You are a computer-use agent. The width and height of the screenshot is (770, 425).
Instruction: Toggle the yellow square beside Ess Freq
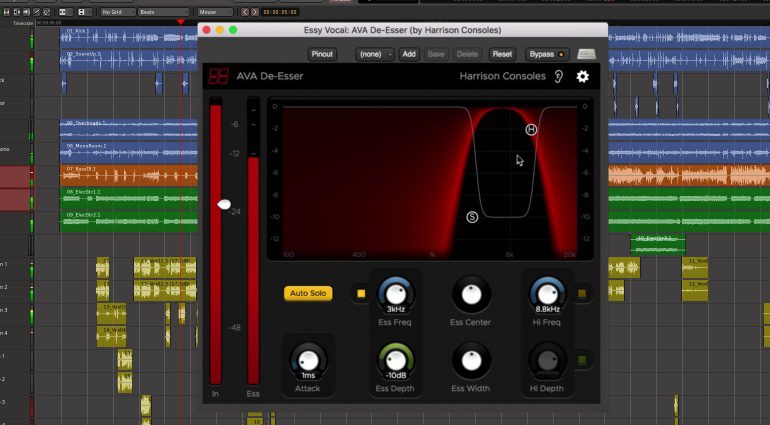[361, 294]
